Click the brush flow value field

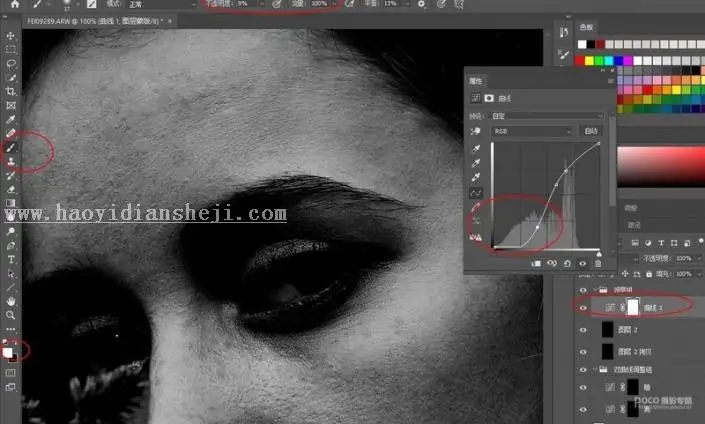click(319, 4)
